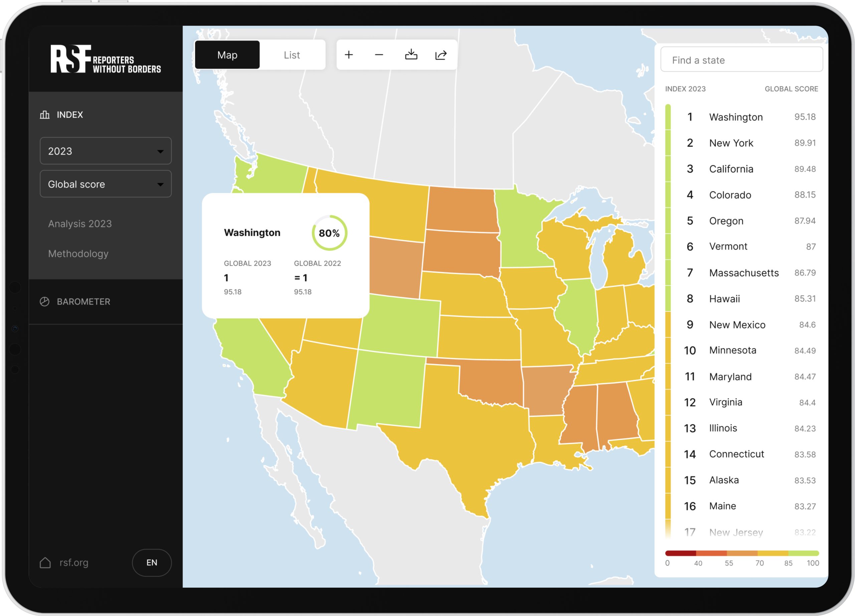Click the zoom out minus icon
Image resolution: width=855 pixels, height=616 pixels.
[x=379, y=55]
